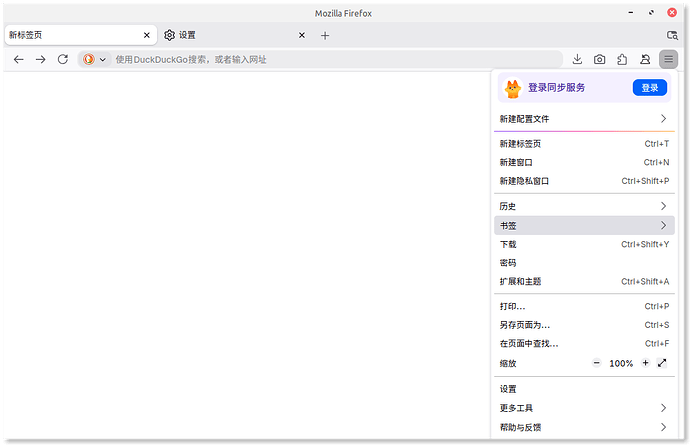
Task: Reset zoom by clicking 100%
Action: [x=621, y=364]
